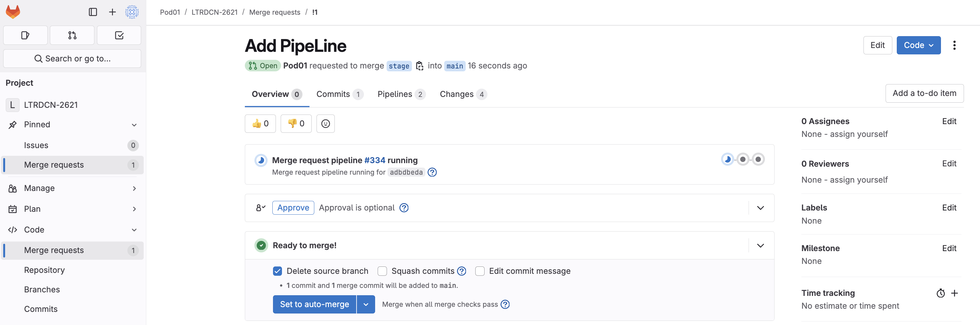Click the GitLab fox logo

13,12
